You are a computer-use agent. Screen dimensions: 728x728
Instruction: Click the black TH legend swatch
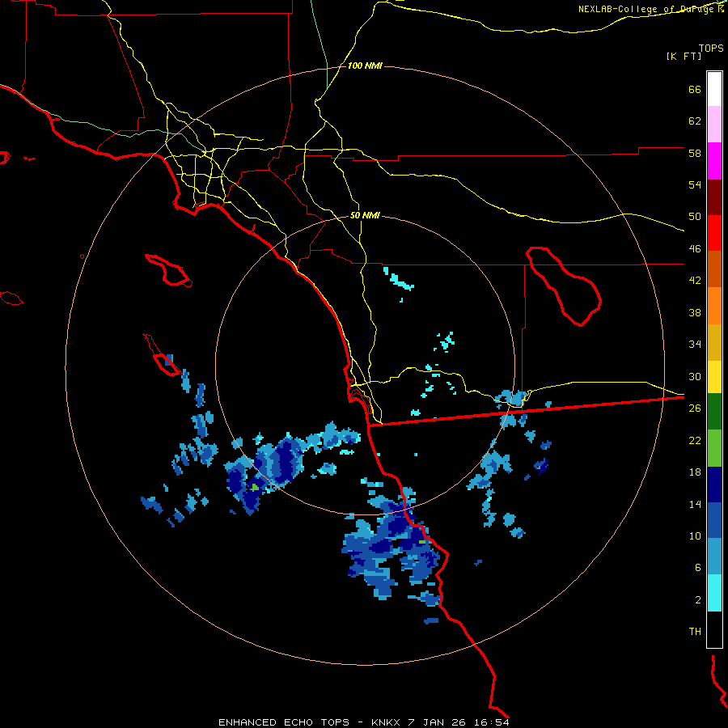tap(714, 629)
